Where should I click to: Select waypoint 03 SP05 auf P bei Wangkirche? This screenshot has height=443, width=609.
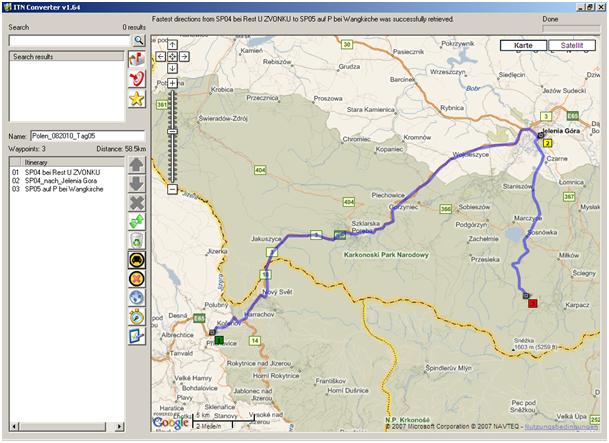(x=66, y=189)
